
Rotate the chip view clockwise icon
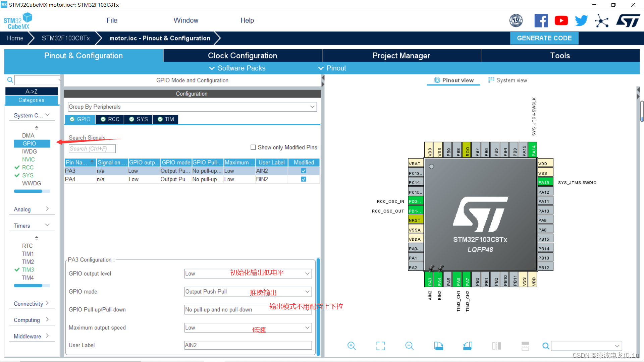(x=438, y=346)
